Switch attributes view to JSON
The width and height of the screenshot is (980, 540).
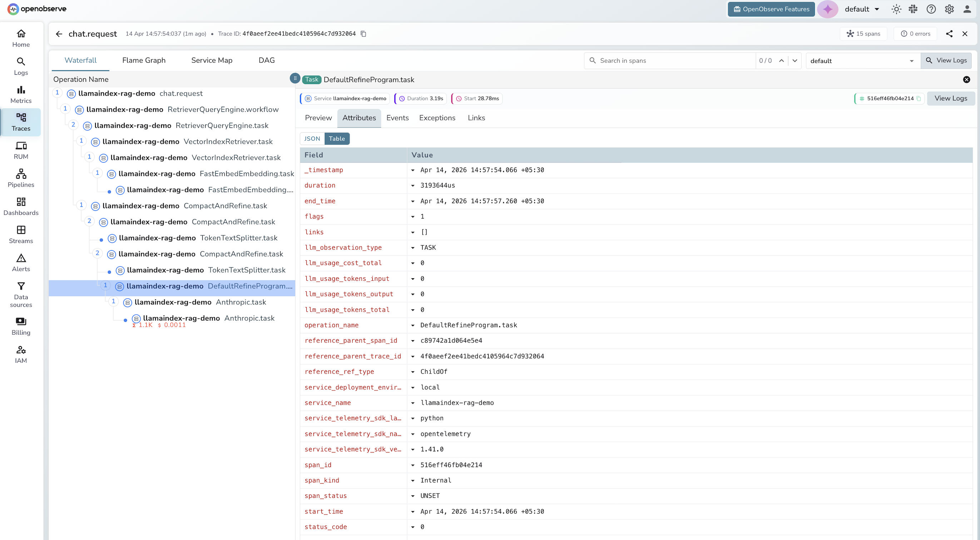(x=312, y=139)
